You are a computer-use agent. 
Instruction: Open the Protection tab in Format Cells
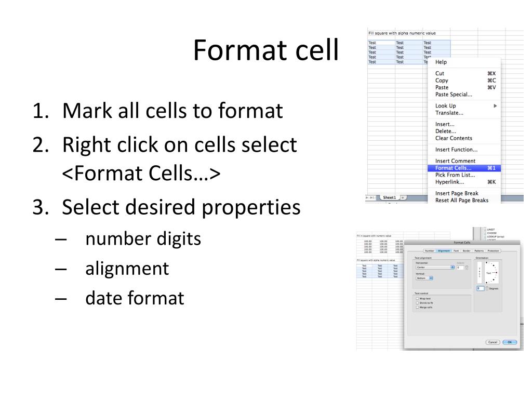[494, 251]
